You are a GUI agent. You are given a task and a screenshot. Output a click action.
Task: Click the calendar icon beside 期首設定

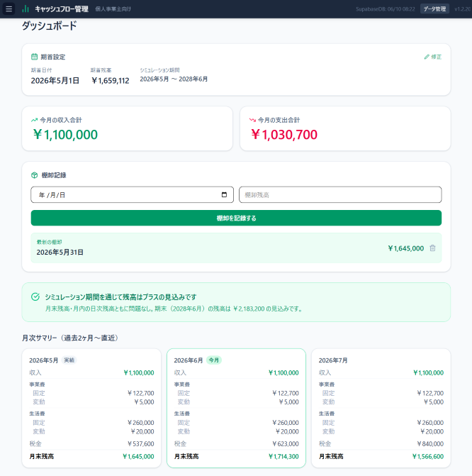tap(34, 57)
